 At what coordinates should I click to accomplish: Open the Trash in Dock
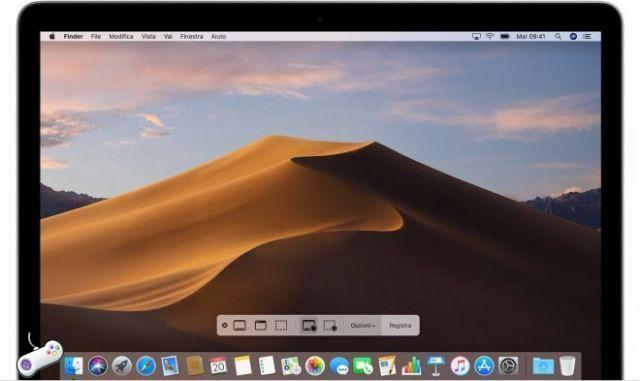(x=567, y=366)
